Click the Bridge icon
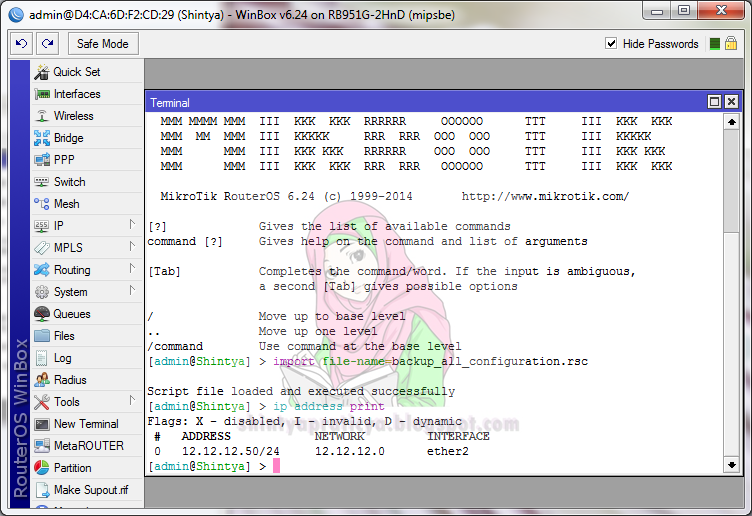 (x=42, y=138)
